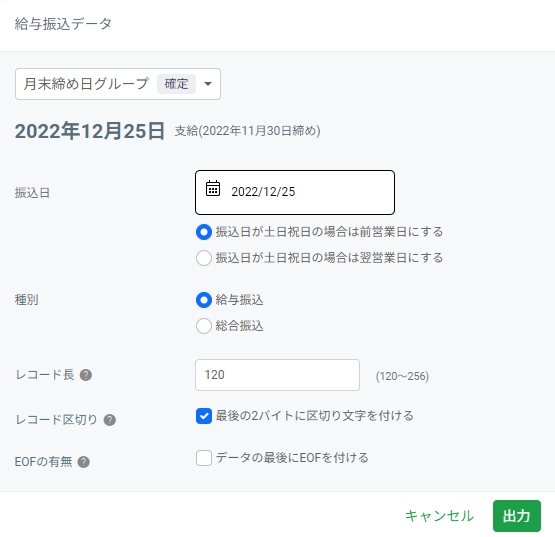The height and width of the screenshot is (537, 555).
Task: Select 総合振込 radio option
Action: click(204, 326)
